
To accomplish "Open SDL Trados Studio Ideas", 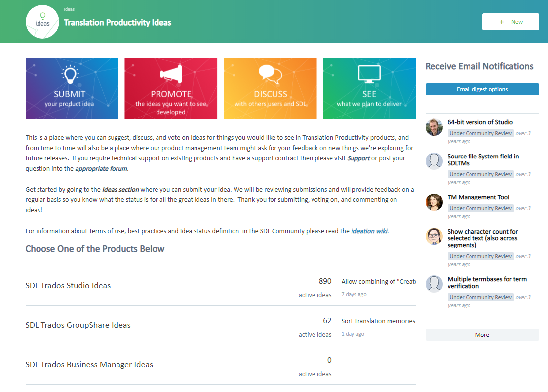I will click(x=68, y=286).
